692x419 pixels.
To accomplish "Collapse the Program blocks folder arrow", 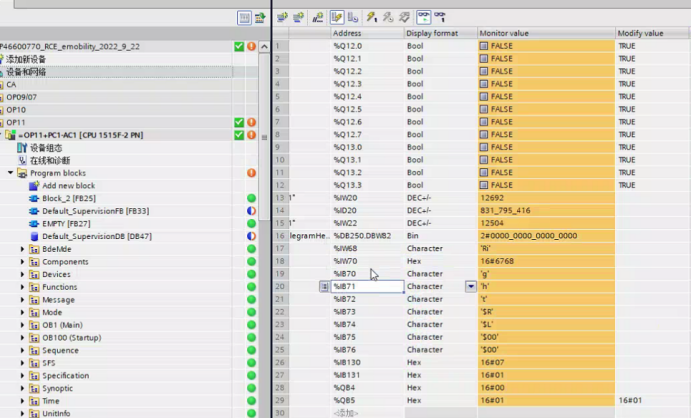I will (10, 173).
